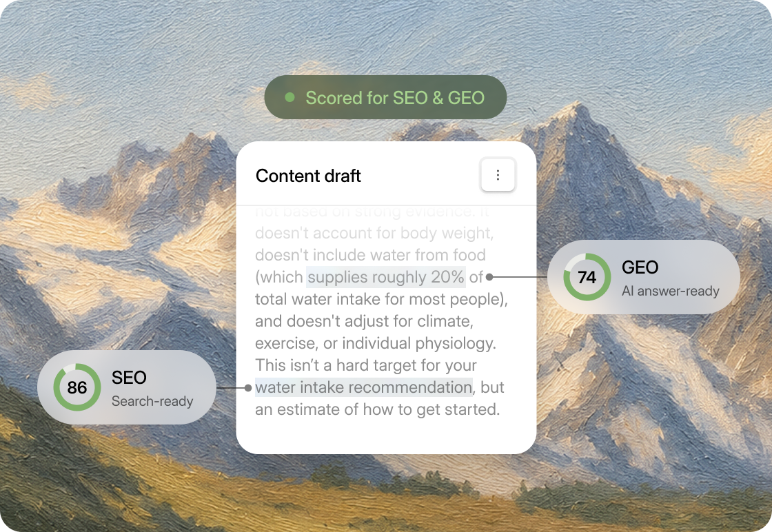Click the SEO label in the score pill
Screen dimensions: 772x532
(129, 378)
